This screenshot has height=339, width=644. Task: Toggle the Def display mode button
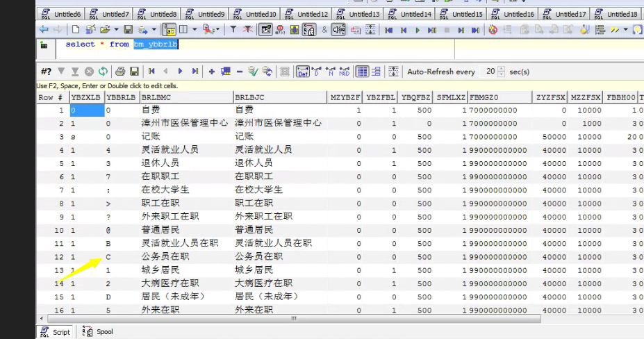click(303, 72)
